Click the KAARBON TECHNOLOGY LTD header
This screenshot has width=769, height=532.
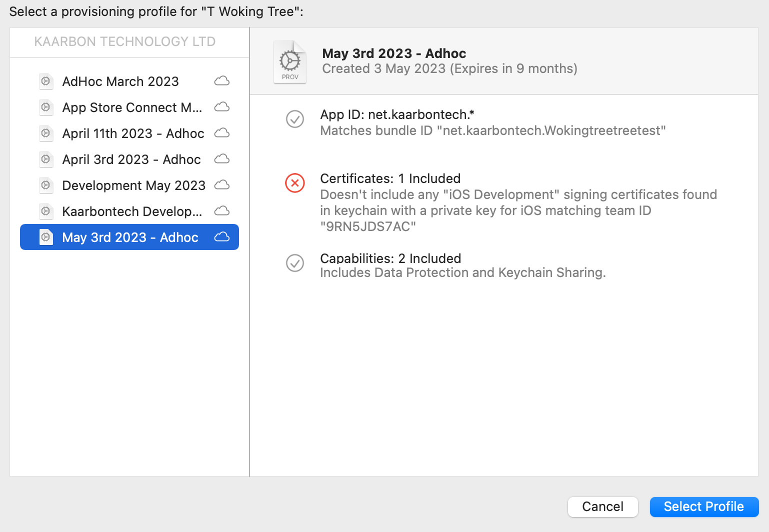(x=124, y=42)
